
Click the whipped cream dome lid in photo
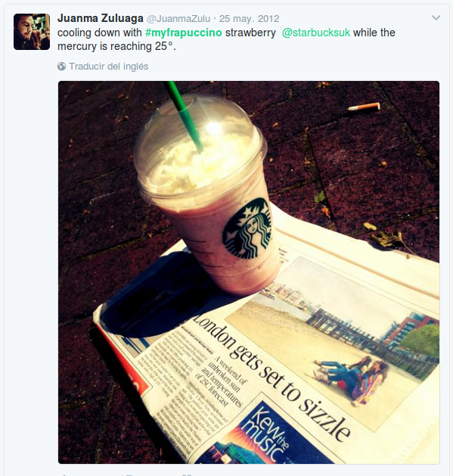click(x=199, y=149)
